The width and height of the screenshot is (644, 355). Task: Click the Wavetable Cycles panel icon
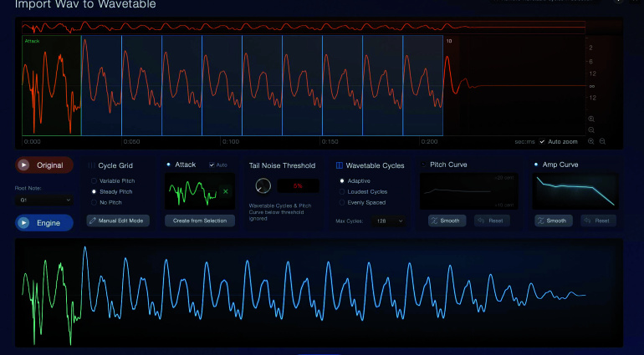point(339,165)
